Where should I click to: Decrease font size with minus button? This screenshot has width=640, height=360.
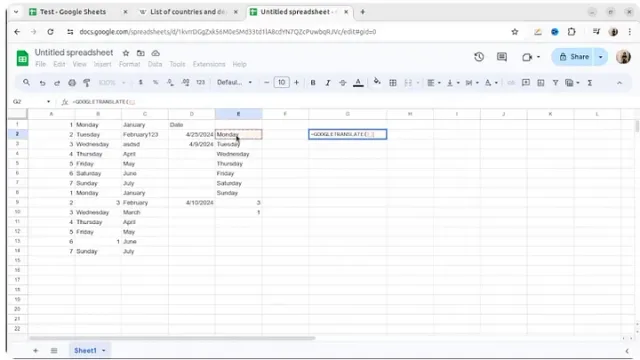coord(267,82)
